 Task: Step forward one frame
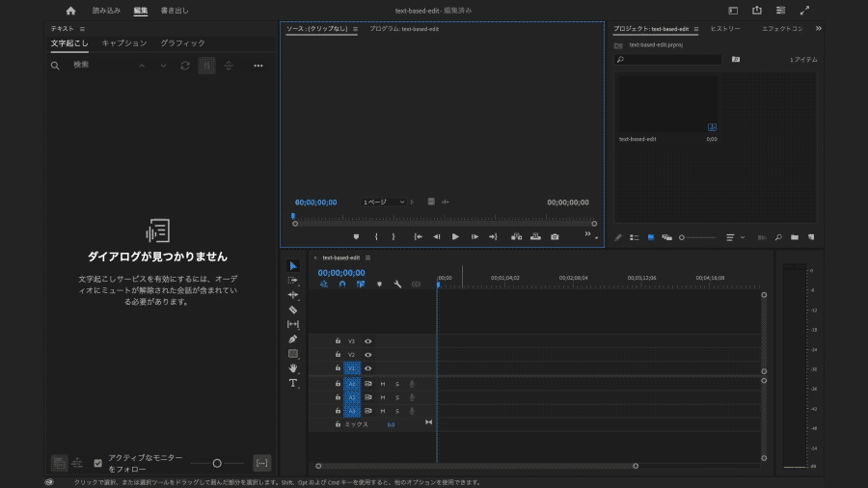(x=475, y=237)
